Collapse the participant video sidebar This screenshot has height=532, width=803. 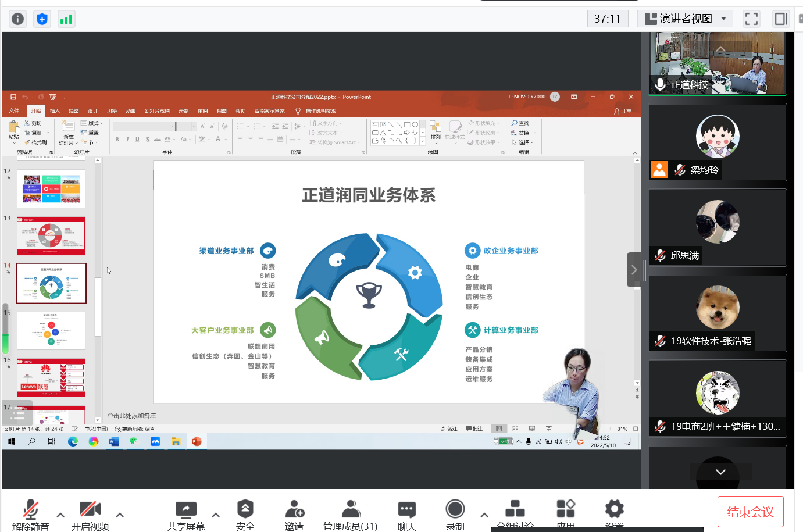(x=634, y=270)
